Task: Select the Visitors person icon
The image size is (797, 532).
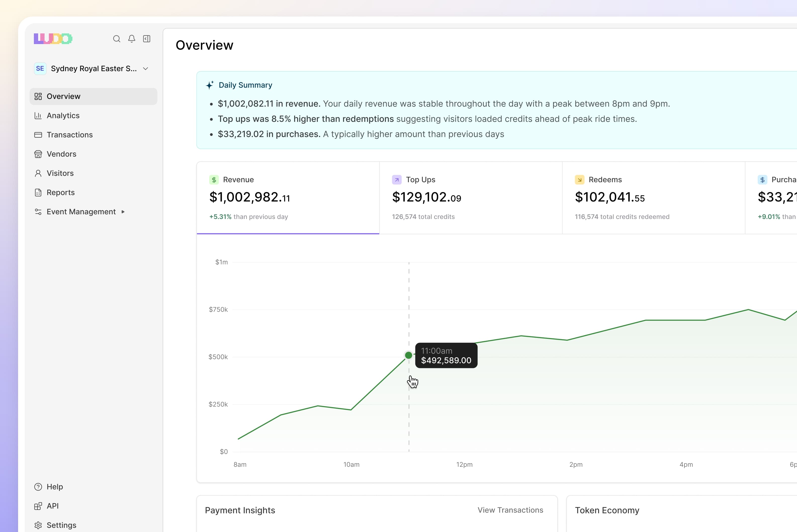Action: 38,173
